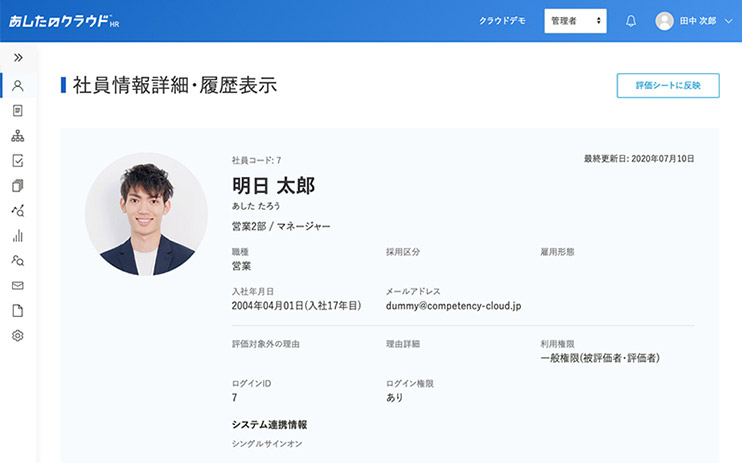The image size is (742, 463).
Task: Click the 最終更新日: 2020年07月10日 text
Action: 639,159
